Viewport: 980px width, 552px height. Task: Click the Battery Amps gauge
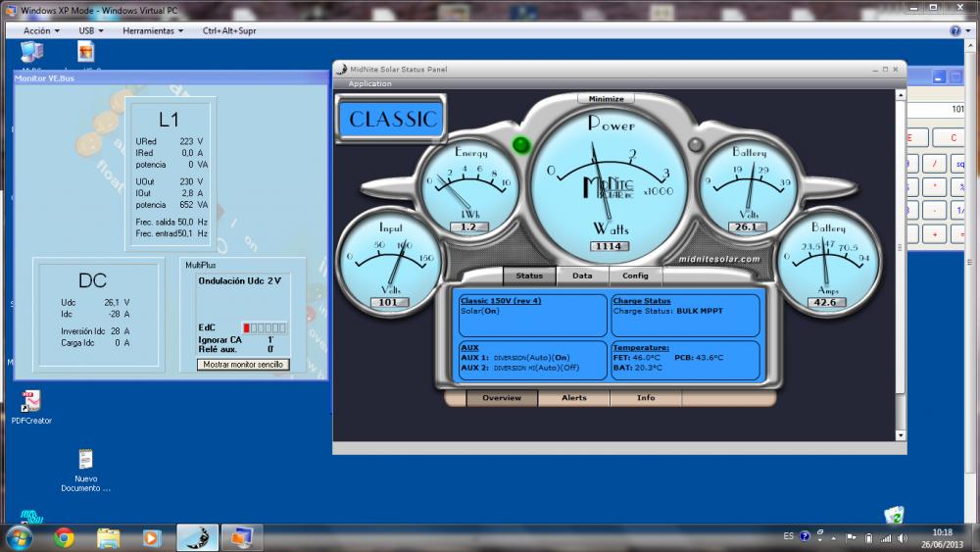[x=828, y=262]
